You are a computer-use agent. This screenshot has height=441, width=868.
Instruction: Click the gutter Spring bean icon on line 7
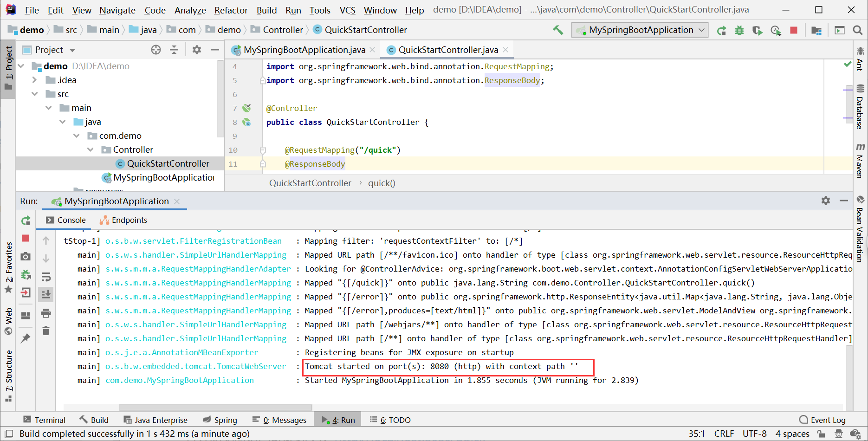[246, 108]
